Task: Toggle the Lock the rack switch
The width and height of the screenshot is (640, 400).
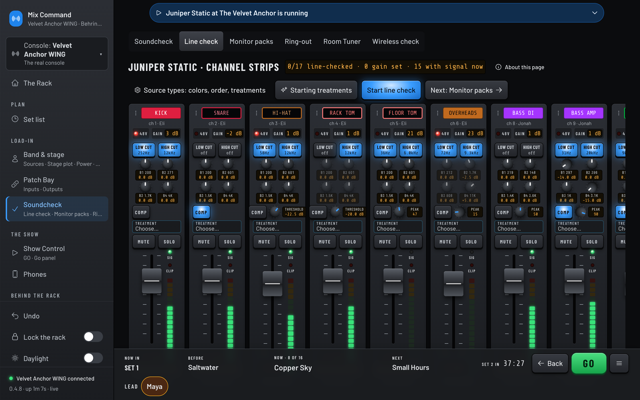Action: coord(93,337)
